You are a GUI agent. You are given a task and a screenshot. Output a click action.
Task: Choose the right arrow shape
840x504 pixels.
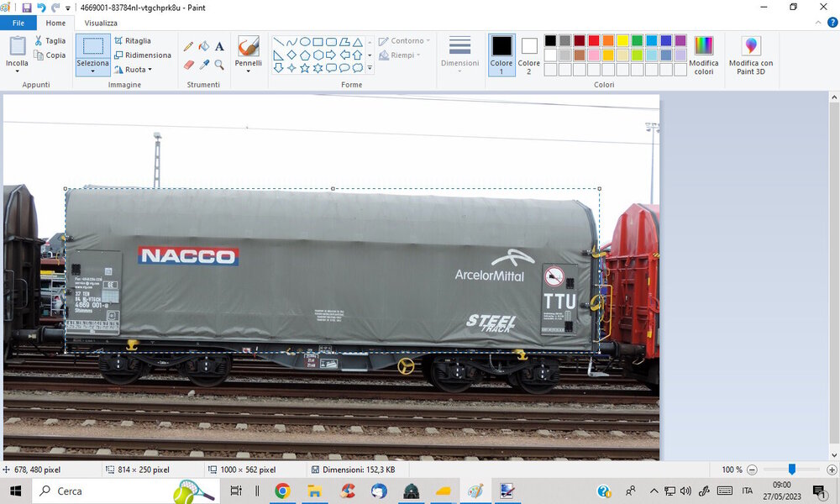tap(331, 55)
